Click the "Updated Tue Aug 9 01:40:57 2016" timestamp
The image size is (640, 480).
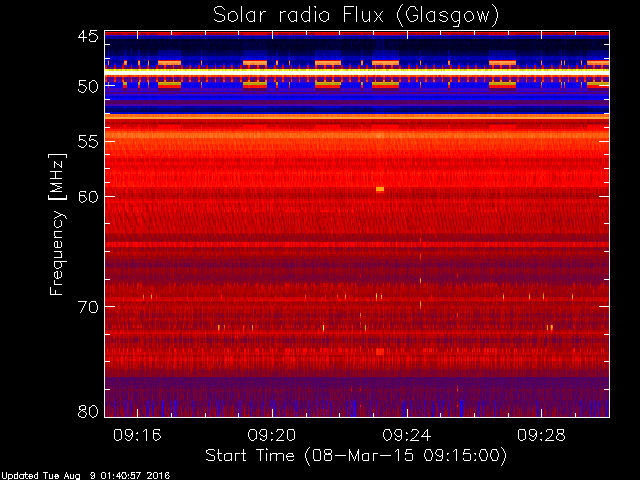click(x=86, y=476)
